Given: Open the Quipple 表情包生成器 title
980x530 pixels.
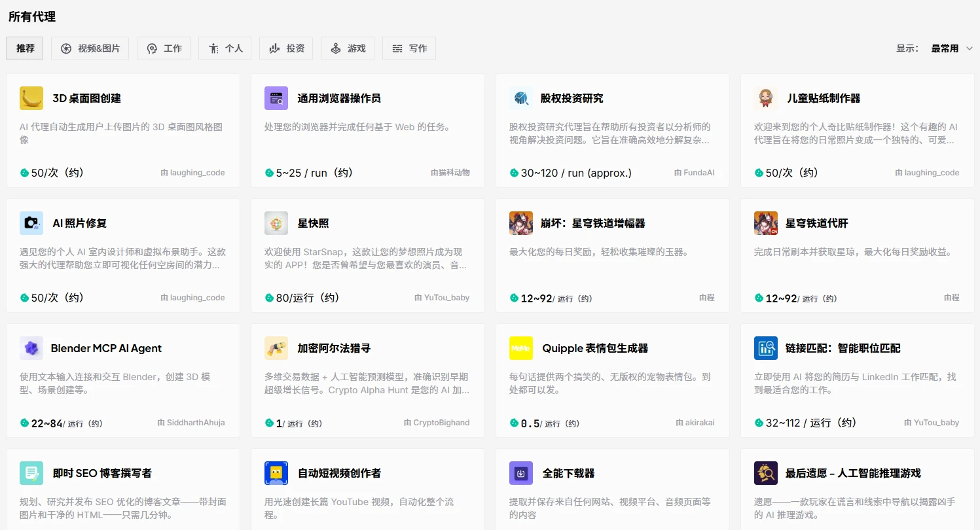Looking at the screenshot, I should pyautogui.click(x=595, y=348).
